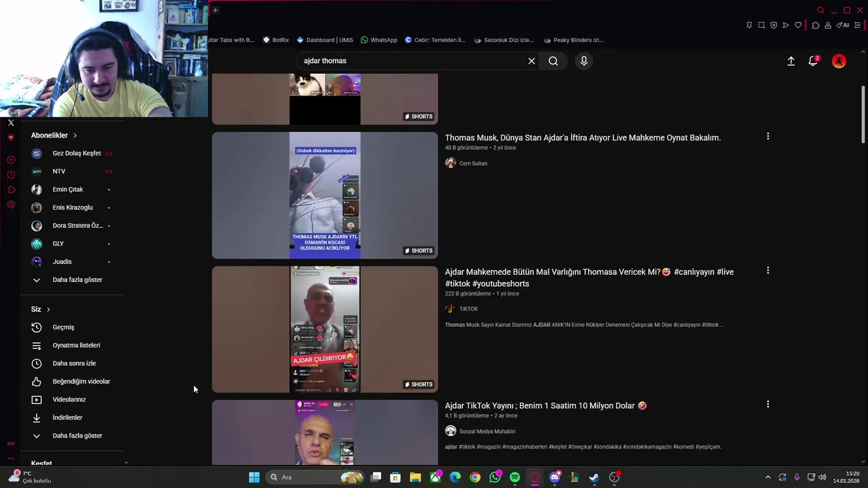
Task: Open the browser AI assistant button
Action: (842, 25)
